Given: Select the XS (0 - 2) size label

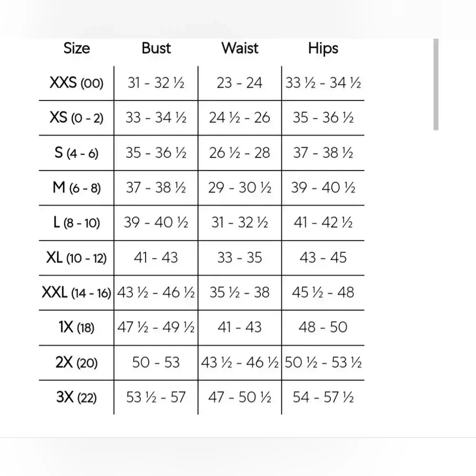Looking at the screenshot, I should click(x=77, y=118).
